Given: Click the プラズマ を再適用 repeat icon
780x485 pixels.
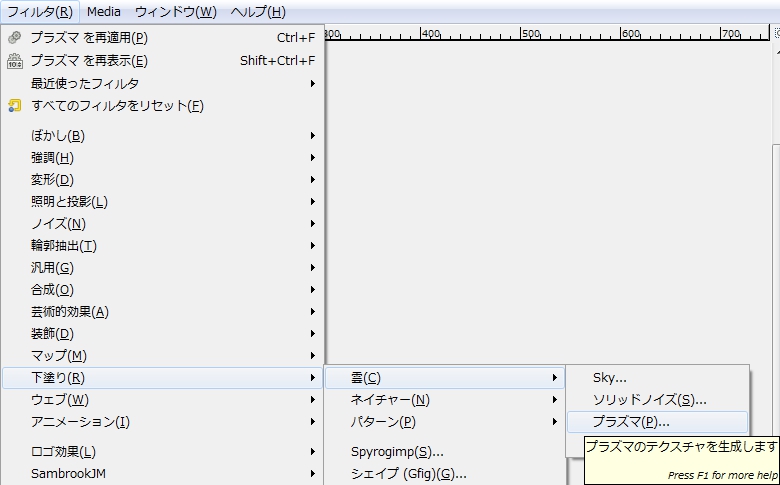Looking at the screenshot, I should (x=15, y=38).
